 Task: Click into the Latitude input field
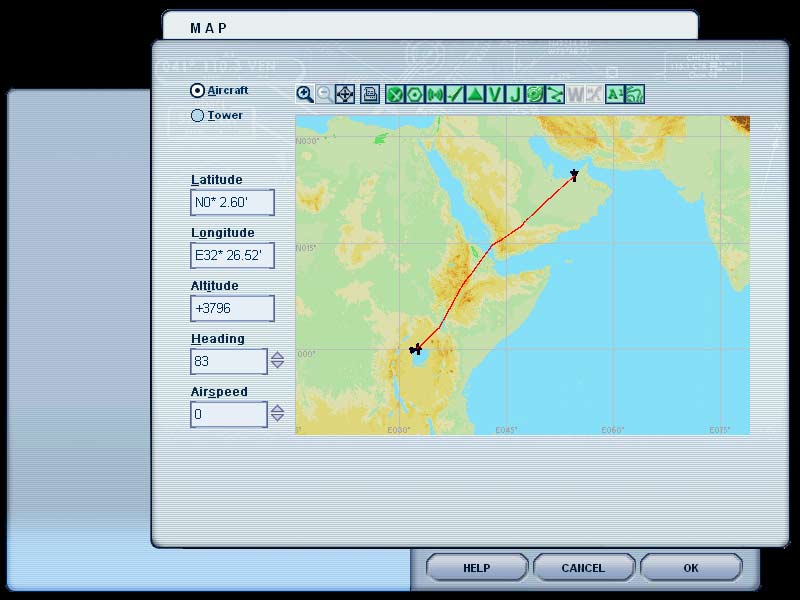click(232, 203)
